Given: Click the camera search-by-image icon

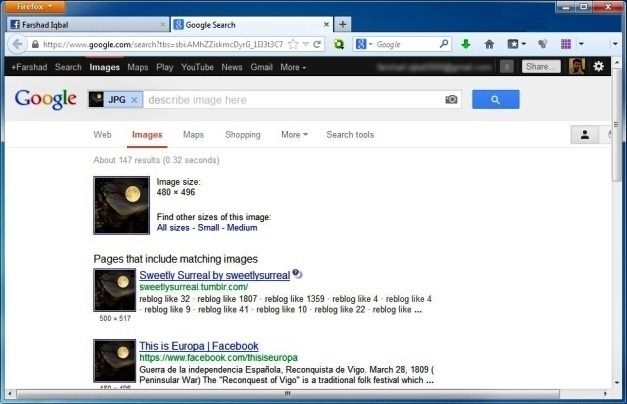Looking at the screenshot, I should tap(451, 99).
